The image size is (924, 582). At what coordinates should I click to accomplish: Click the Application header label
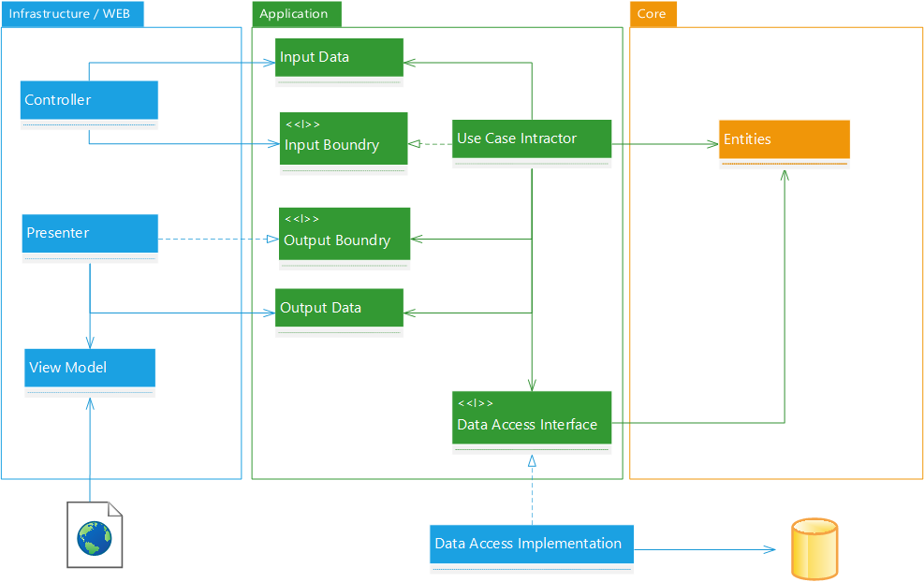pyautogui.click(x=296, y=14)
